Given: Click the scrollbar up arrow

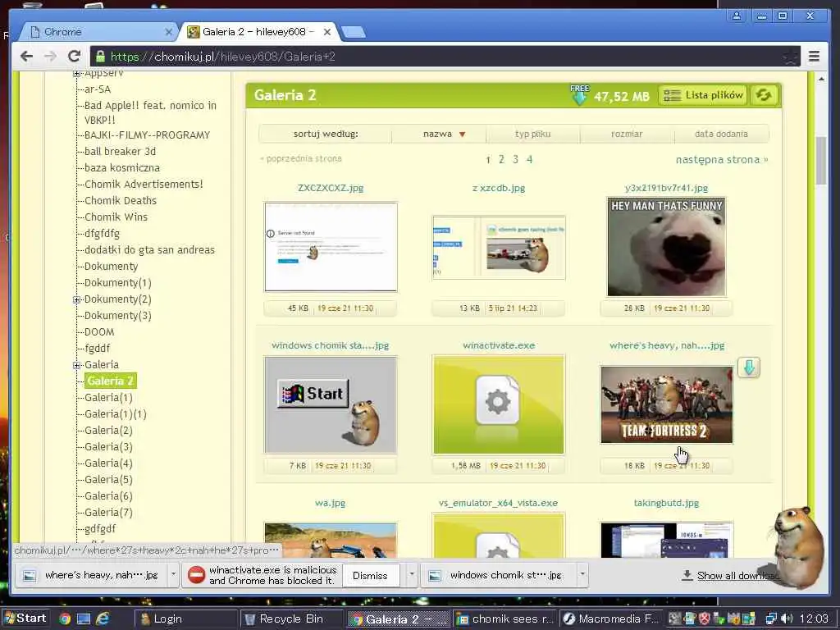Looking at the screenshot, I should click(821, 80).
